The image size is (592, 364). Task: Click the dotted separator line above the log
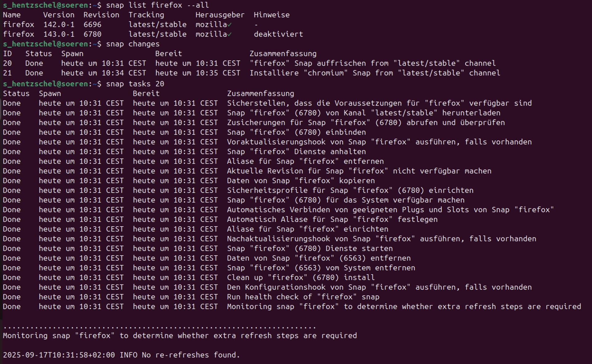pos(159,327)
